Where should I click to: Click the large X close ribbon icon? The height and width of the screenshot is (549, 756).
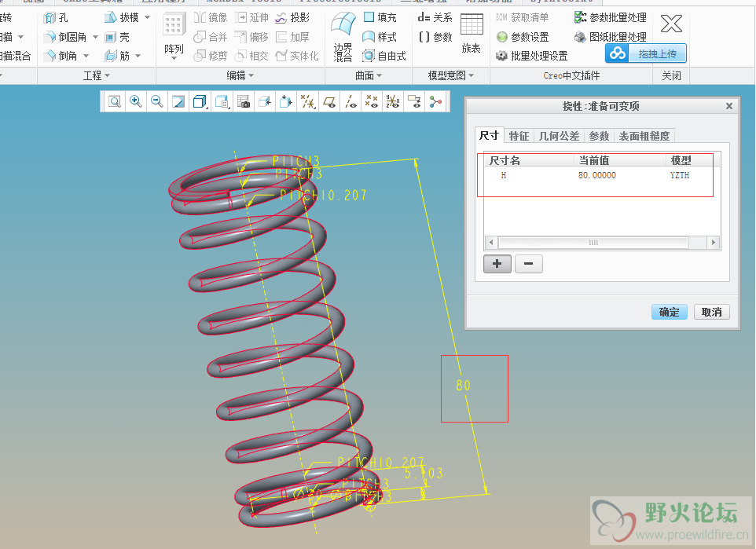pos(671,23)
